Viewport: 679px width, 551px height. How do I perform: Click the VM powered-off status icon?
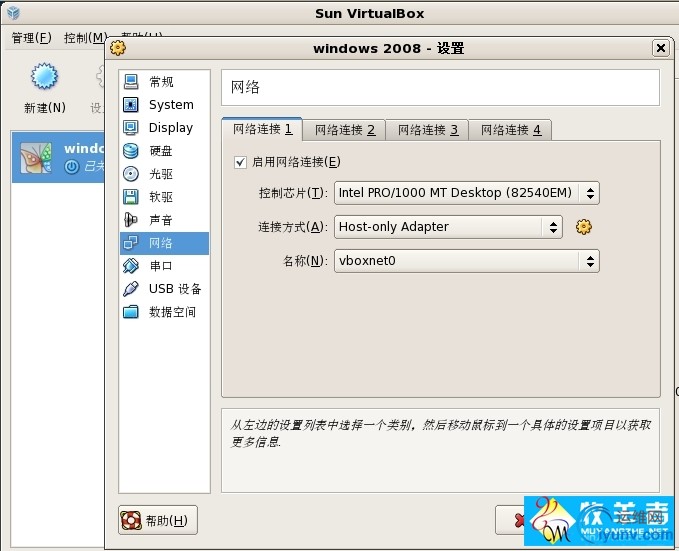72,166
